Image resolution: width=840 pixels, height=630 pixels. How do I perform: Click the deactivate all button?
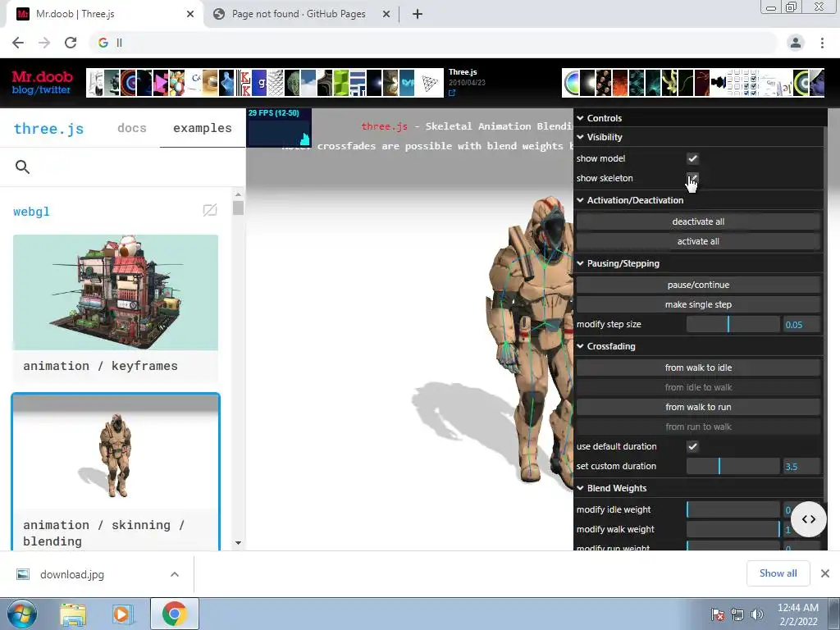pyautogui.click(x=698, y=221)
